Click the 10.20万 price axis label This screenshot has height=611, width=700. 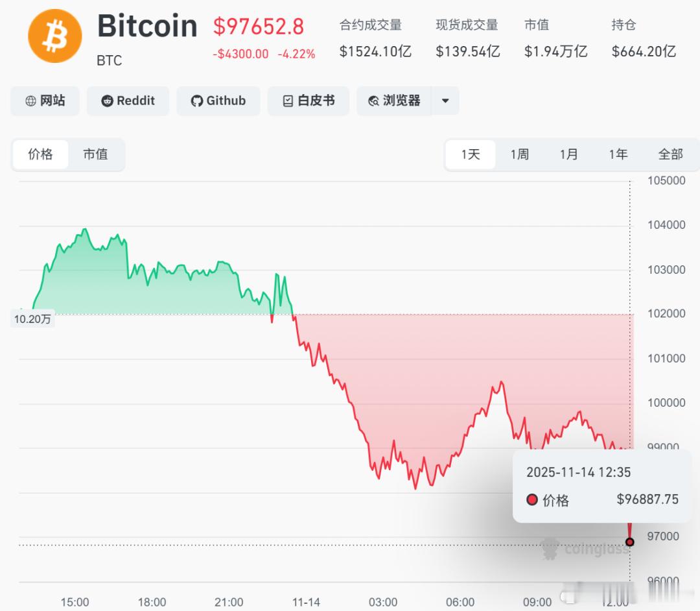click(32, 318)
